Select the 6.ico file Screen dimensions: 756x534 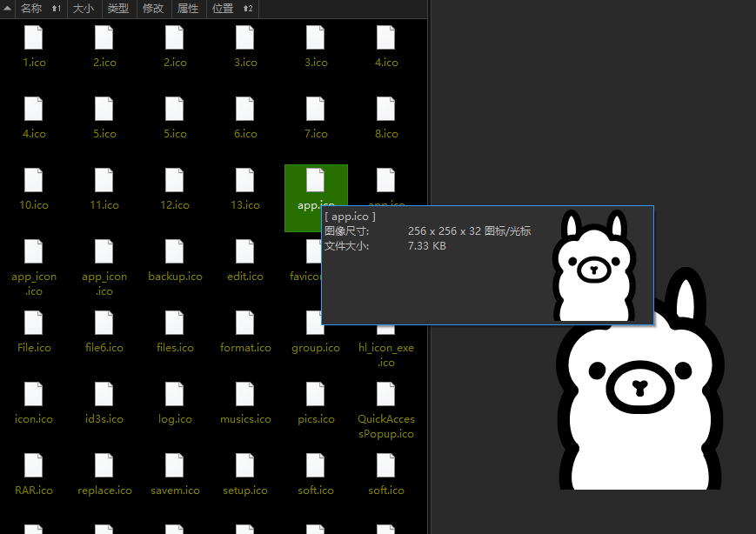[x=245, y=110]
